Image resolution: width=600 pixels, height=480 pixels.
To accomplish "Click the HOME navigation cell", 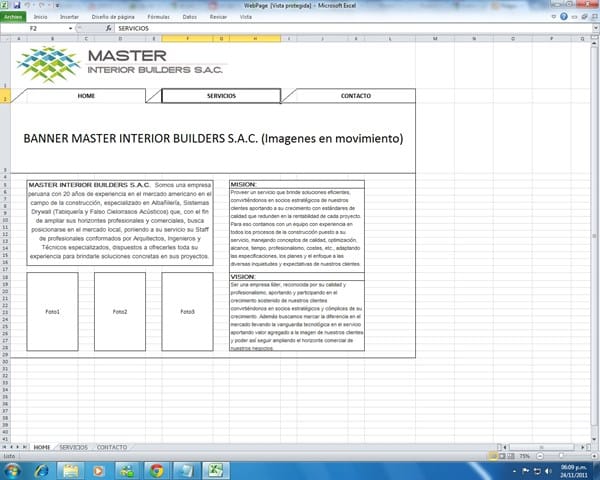I will (86, 96).
